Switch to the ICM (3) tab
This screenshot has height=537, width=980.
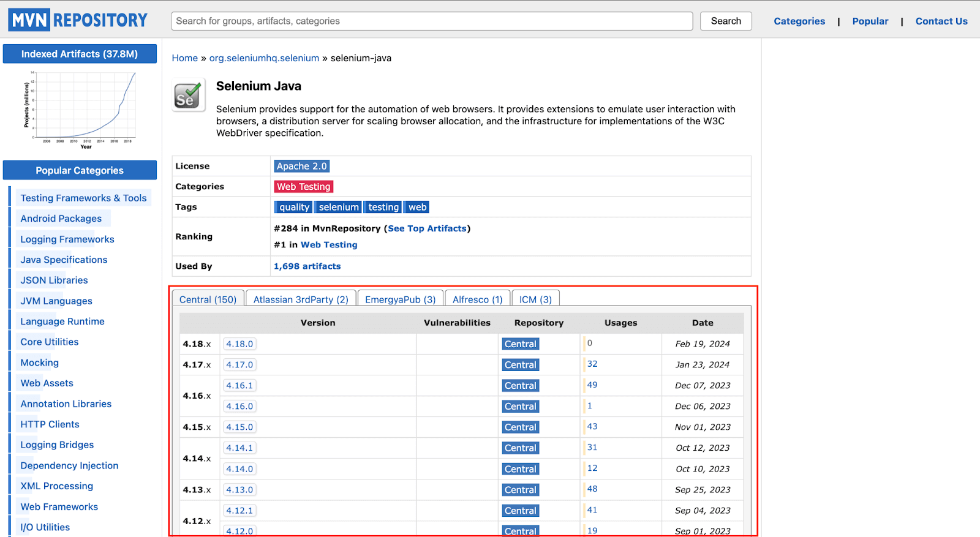[535, 299]
